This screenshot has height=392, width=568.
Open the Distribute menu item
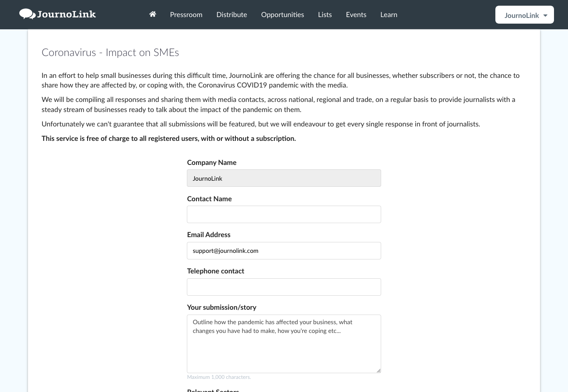click(231, 14)
